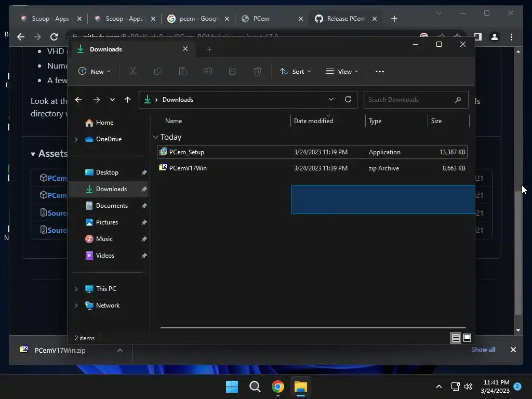Open recent locations dropdown arrow
The width and height of the screenshot is (532, 399).
tap(112, 100)
